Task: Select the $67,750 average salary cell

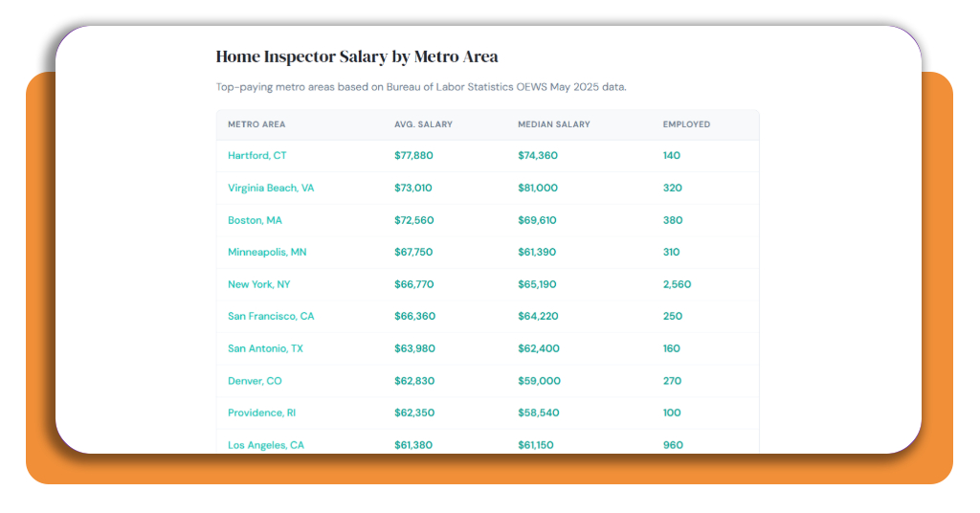Action: 413,253
